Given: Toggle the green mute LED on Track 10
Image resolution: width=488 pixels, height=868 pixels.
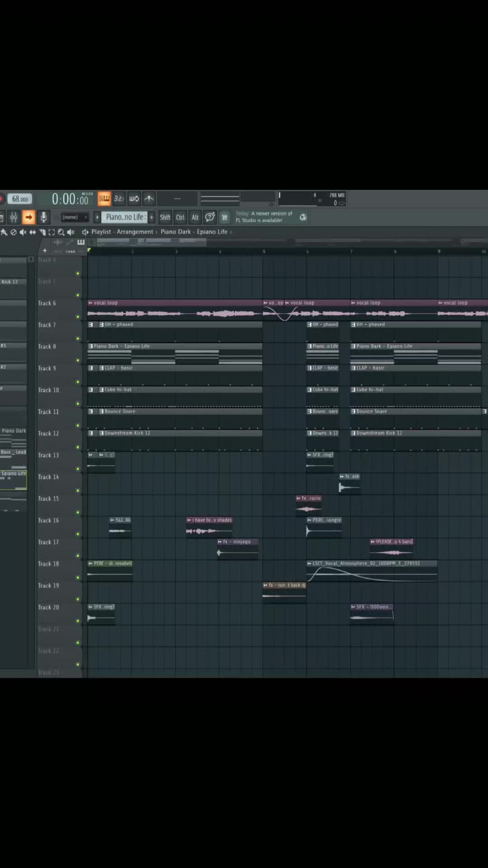Looking at the screenshot, I should click(x=78, y=404).
